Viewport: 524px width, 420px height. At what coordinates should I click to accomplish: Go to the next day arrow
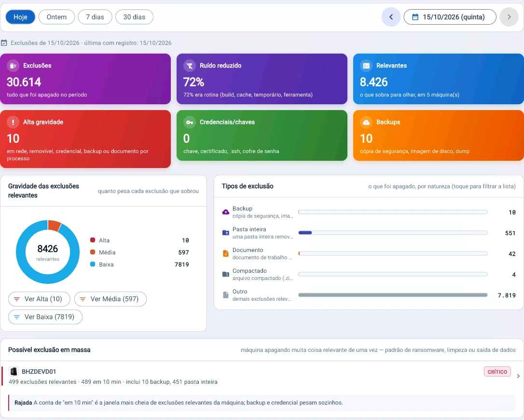pos(509,17)
